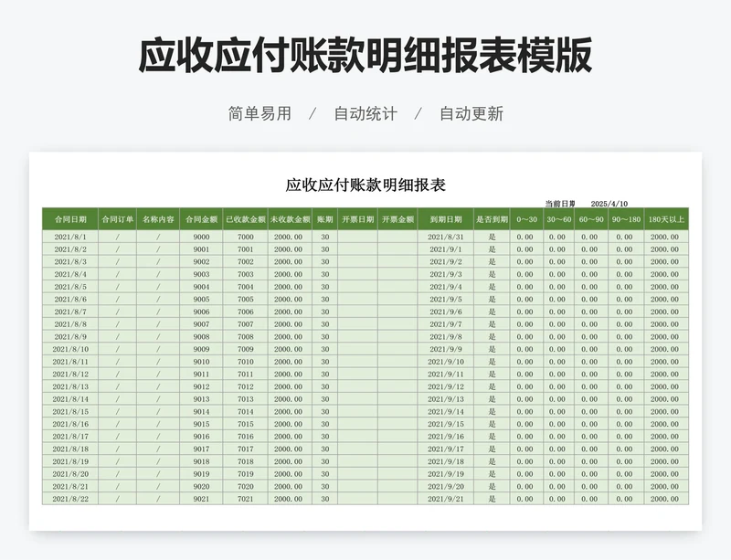Select contract amount cell 9000

point(201,237)
